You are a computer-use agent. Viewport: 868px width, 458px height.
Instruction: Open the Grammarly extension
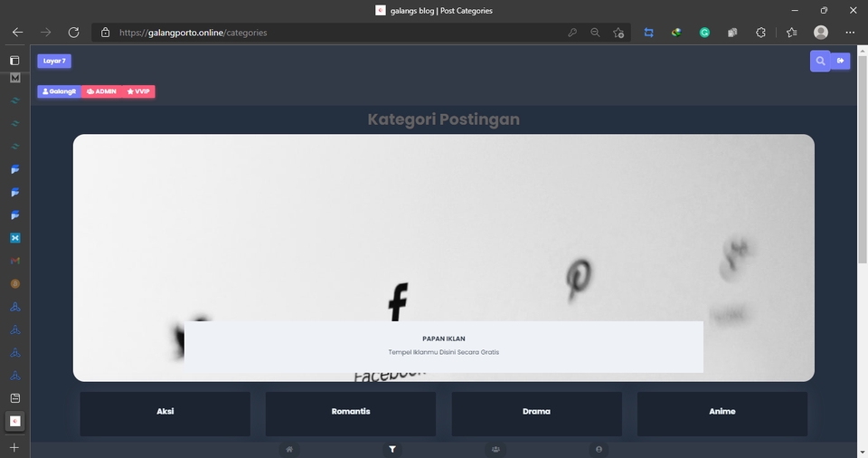[704, 33]
